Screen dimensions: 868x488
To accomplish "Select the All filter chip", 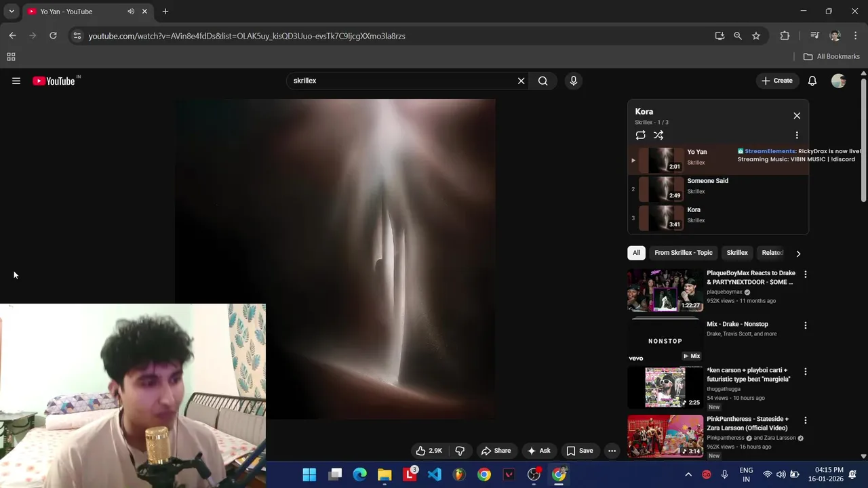I will point(636,253).
